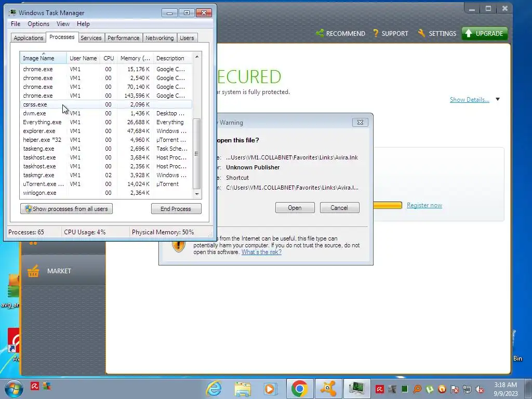Select the uTorrent.exe process row
The width and height of the screenshot is (532, 399).
pyautogui.click(x=106, y=184)
